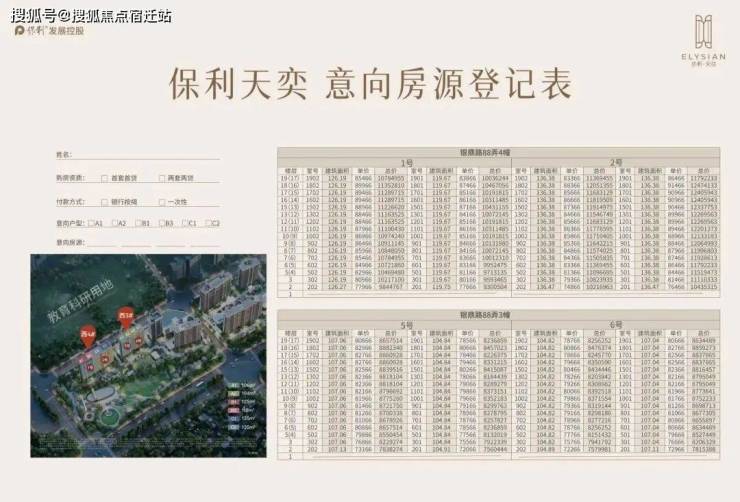
Task: Select unit type B3 checkbox
Action: click(x=161, y=223)
